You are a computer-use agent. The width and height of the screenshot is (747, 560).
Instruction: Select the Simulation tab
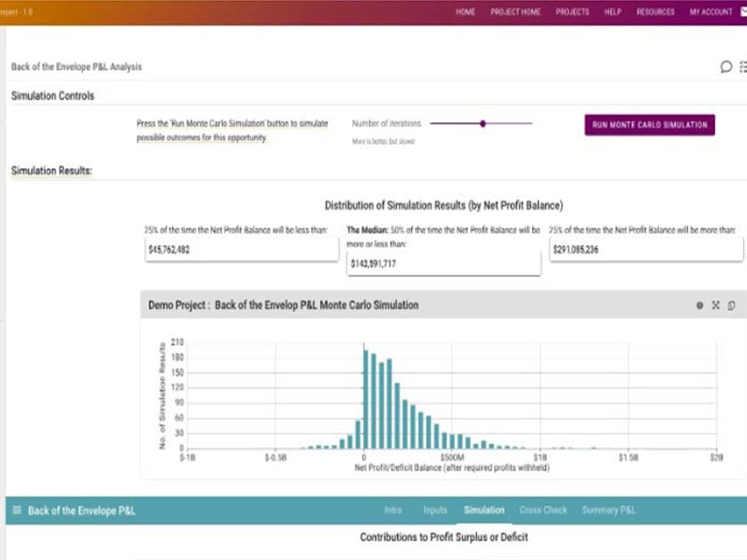[x=484, y=510]
